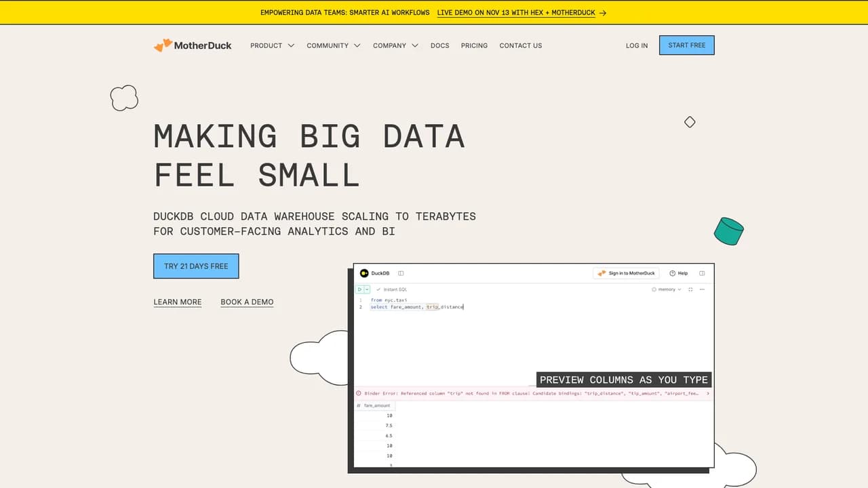Open Contact Us

[x=521, y=45]
